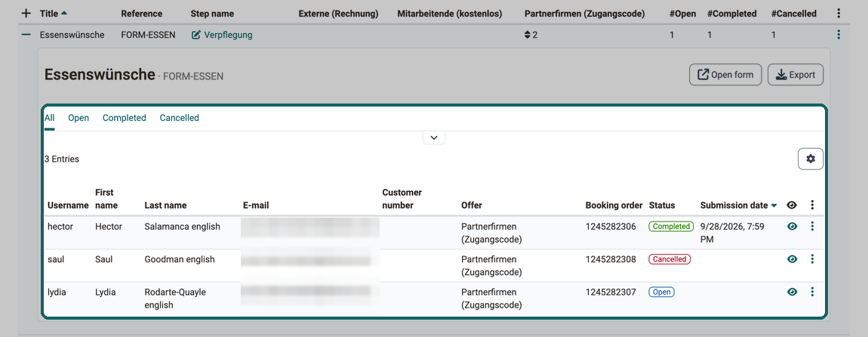Screen dimensions: 868x337
Task: View Hector's entry with the eye icon
Action: (x=793, y=226)
